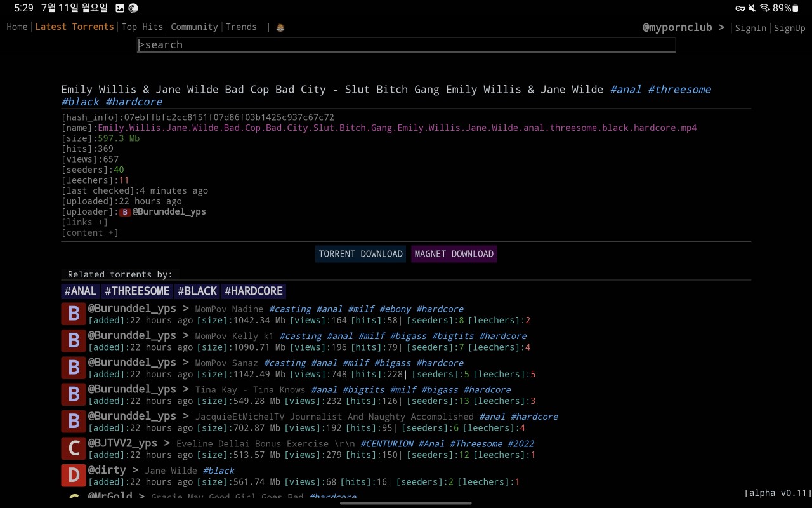Screen dimensions: 812x508
Task: Go to the Home page
Action: [17, 27]
